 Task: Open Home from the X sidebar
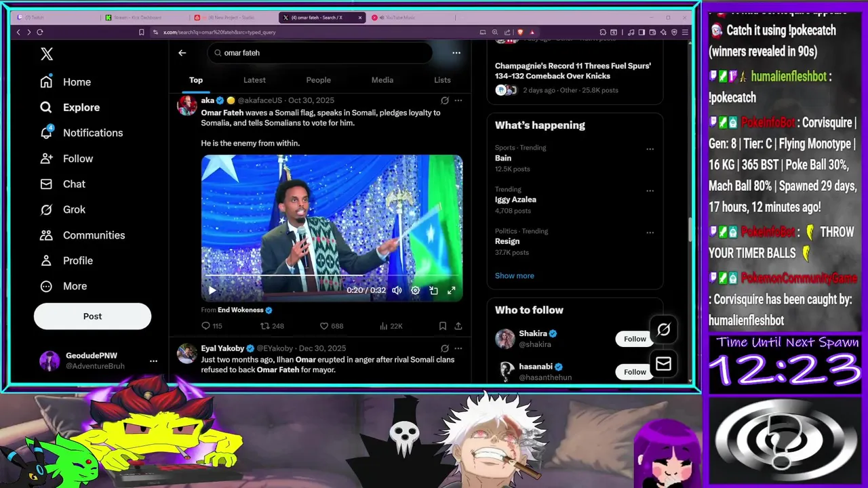tap(66, 82)
